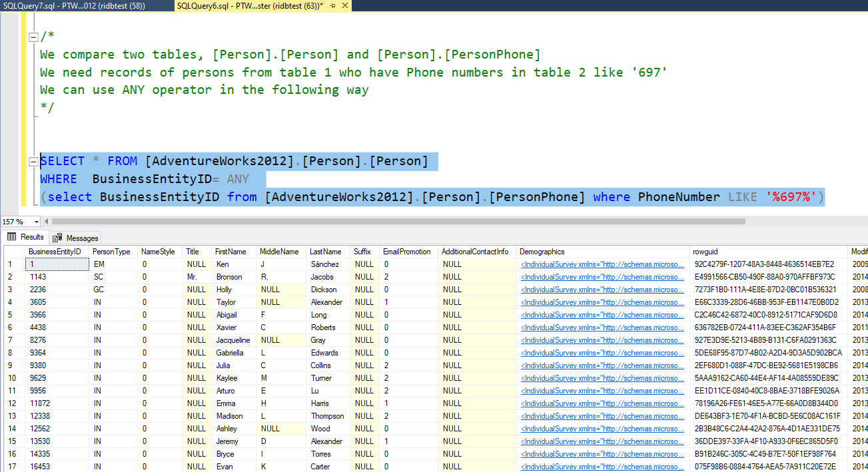
Task: Open the Demographics XML link for Xavier
Action: point(602,328)
